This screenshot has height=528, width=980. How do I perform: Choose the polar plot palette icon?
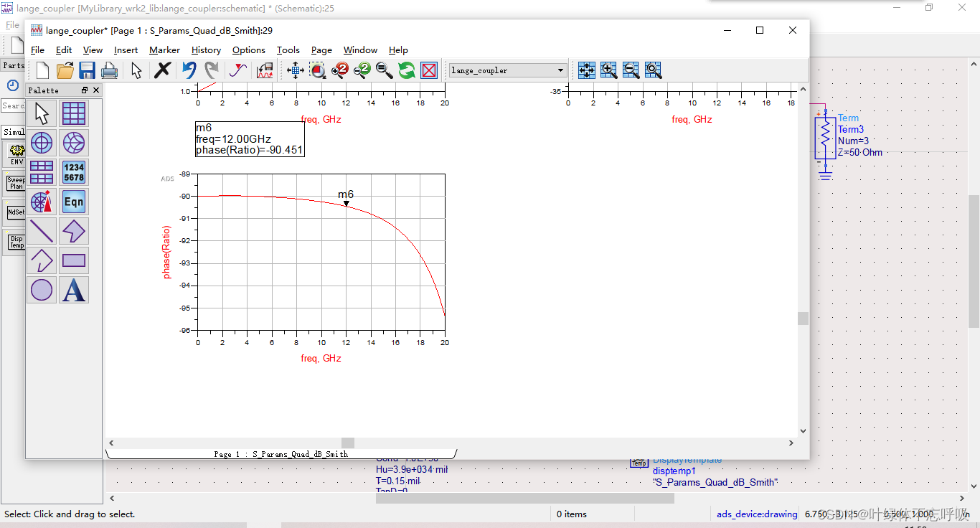coord(42,143)
